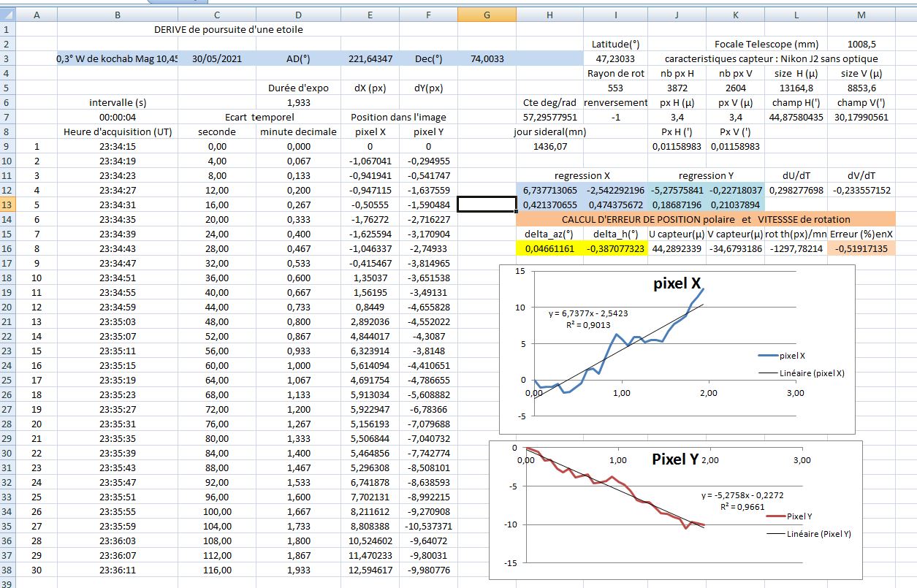Click the interval value 00:00:04

[x=118, y=117]
